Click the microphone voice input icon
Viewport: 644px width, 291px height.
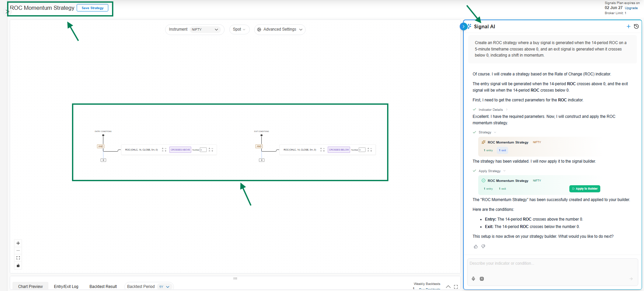pos(473,279)
